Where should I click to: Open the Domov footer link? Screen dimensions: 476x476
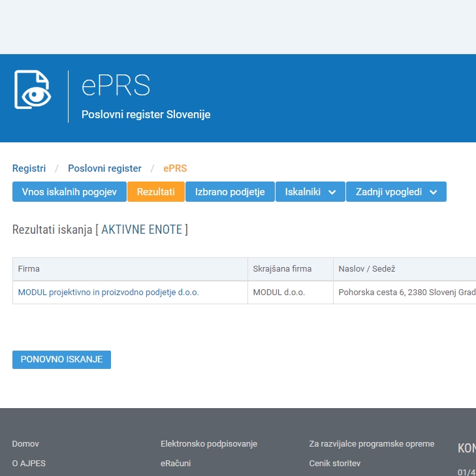(25, 444)
